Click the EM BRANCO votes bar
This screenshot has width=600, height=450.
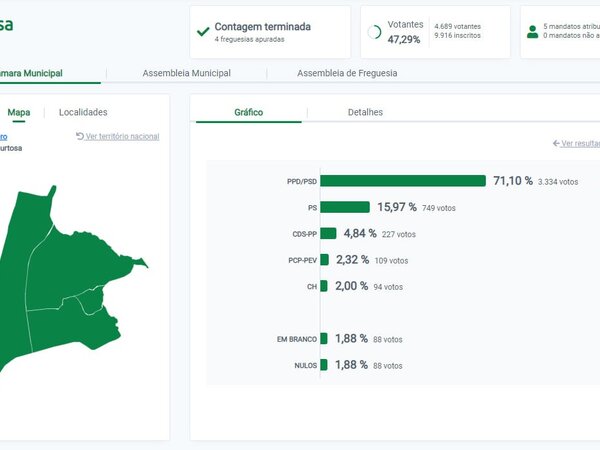pyautogui.click(x=323, y=339)
